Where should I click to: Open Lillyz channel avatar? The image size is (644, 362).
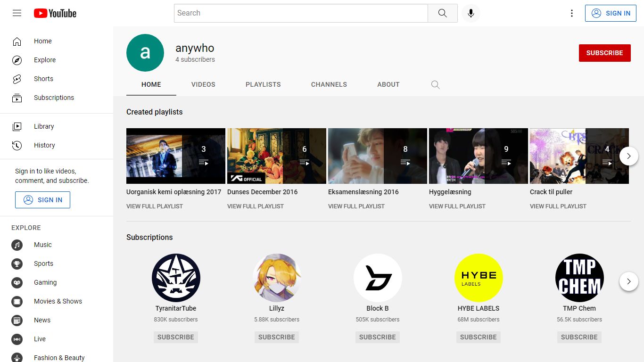277,278
